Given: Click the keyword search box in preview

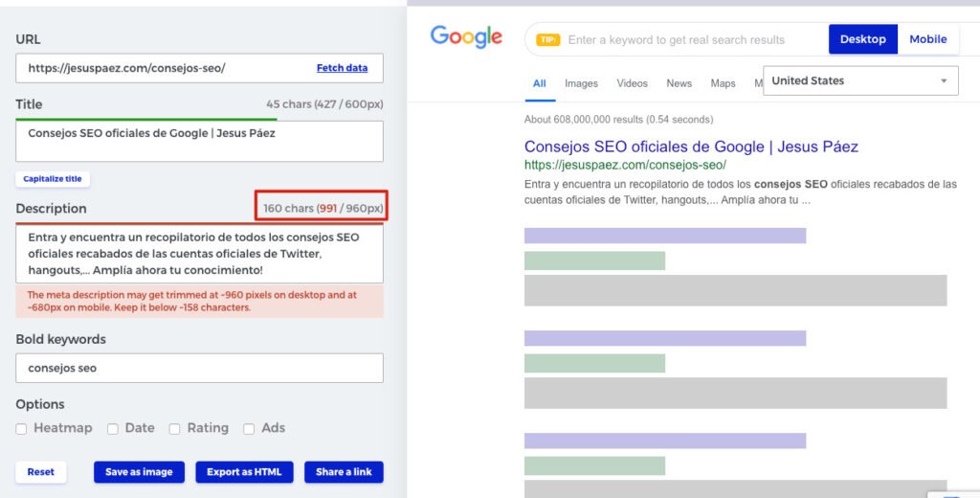Looking at the screenshot, I should click(676, 39).
